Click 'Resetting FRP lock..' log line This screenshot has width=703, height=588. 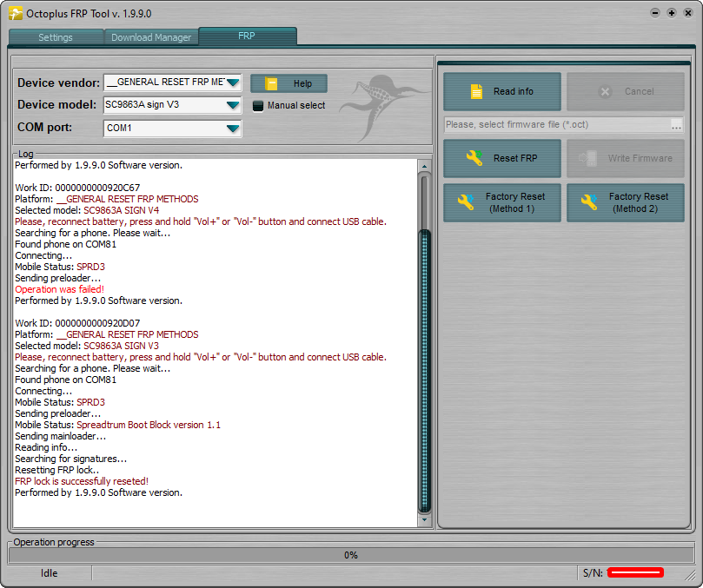coord(57,470)
